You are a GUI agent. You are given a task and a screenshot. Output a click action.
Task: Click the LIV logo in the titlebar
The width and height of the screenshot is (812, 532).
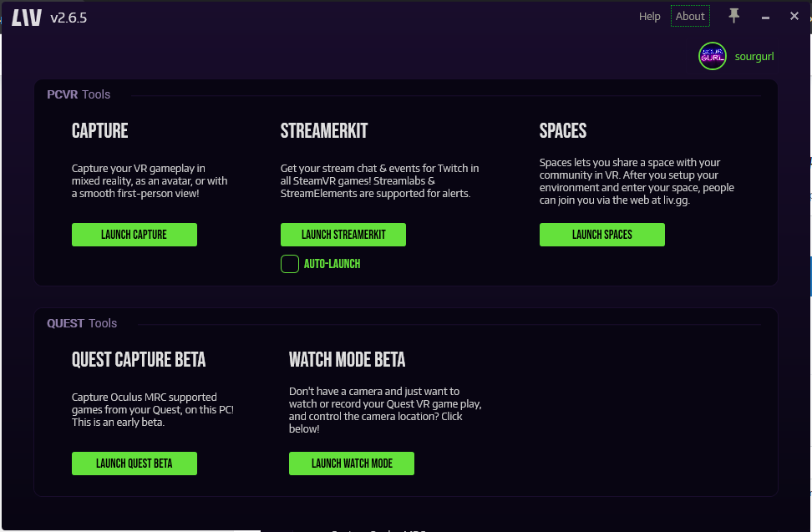tap(25, 16)
